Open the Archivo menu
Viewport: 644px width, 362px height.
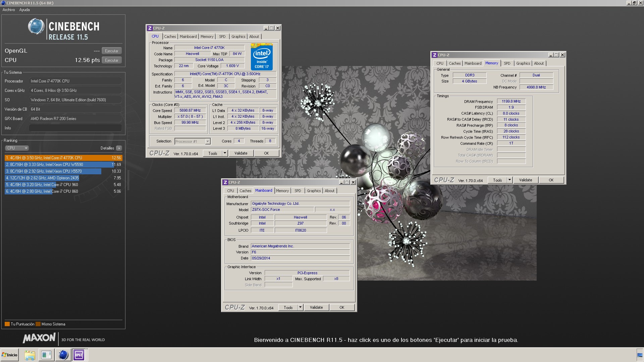[9, 10]
